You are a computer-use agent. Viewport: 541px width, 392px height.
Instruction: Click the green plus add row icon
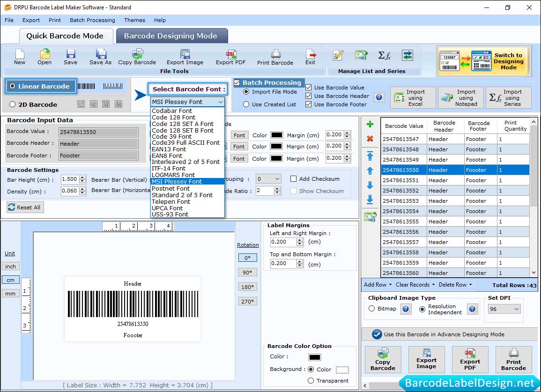[370, 124]
